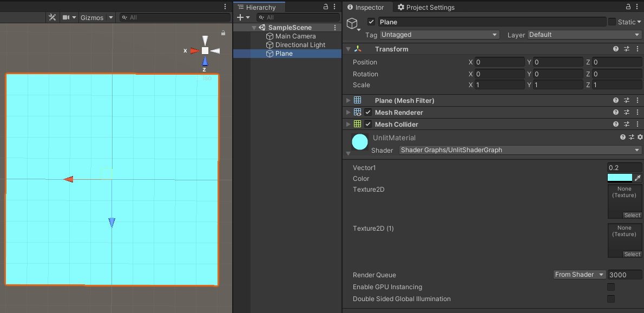Open the Gizmos menu button
Viewport: 644px width, 313px height.
(x=92, y=18)
